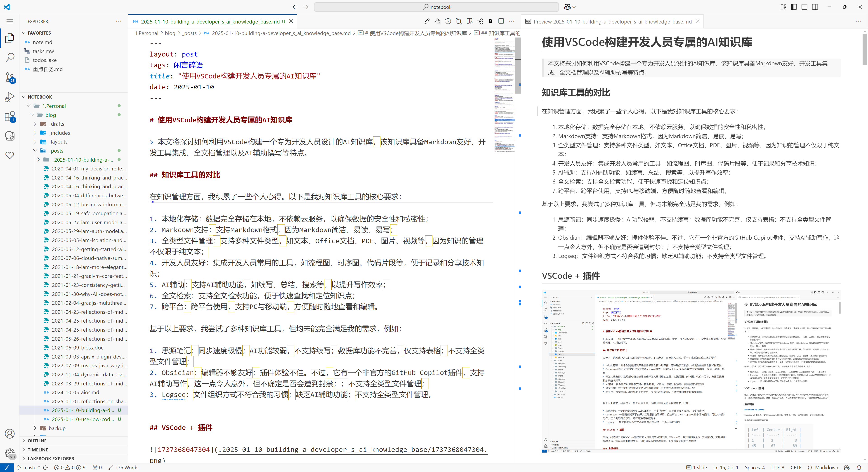Open the heart Favorites activity bar icon
Viewport: 868px width, 472px height.
(x=10, y=155)
